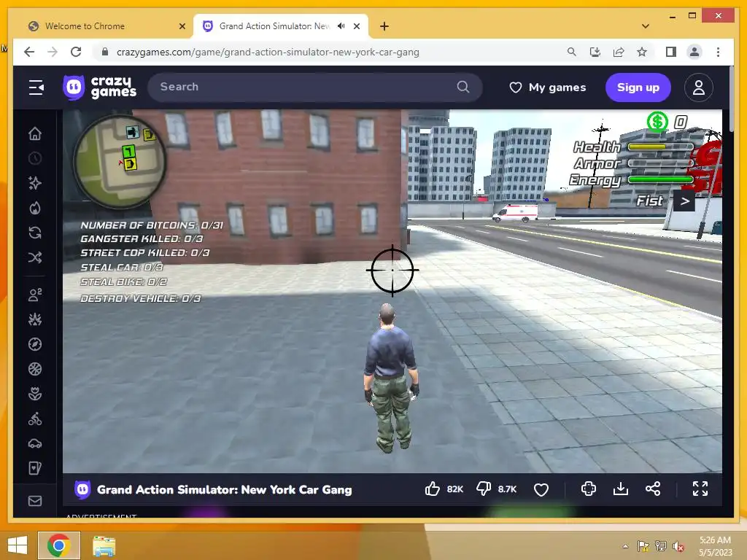Click the green dollar money icon
This screenshot has width=747, height=560.
(657, 122)
